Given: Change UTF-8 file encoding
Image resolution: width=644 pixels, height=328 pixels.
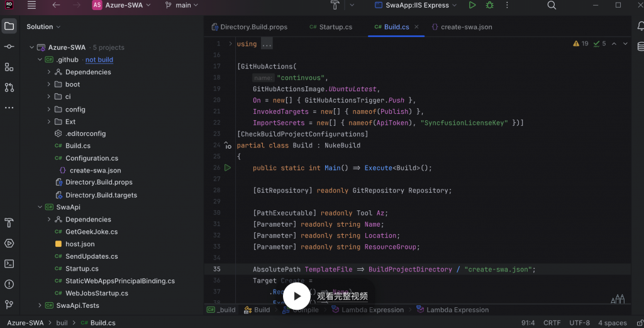Looking at the screenshot, I should [579, 323].
